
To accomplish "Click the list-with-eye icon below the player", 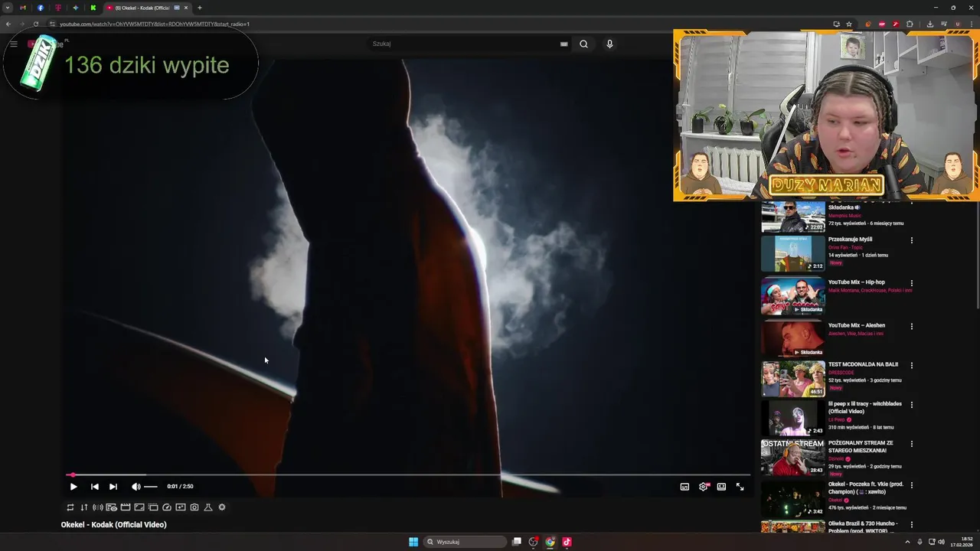I will pyautogui.click(x=112, y=507).
